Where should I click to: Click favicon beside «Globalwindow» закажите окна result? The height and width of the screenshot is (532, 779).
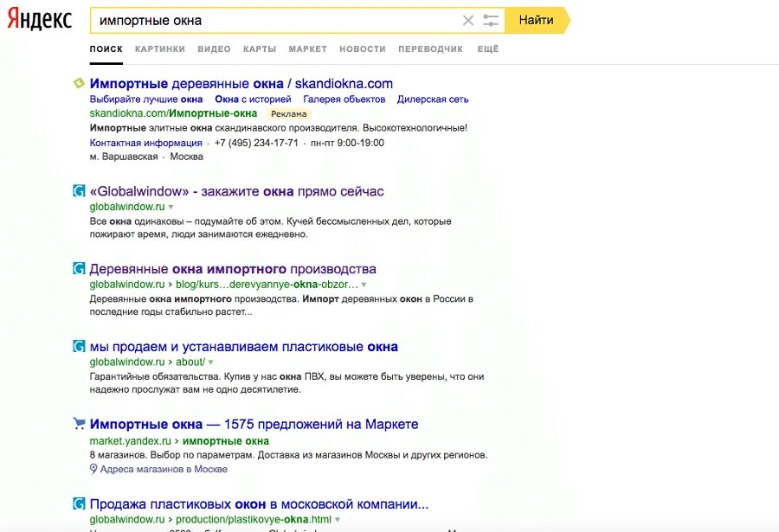(79, 191)
